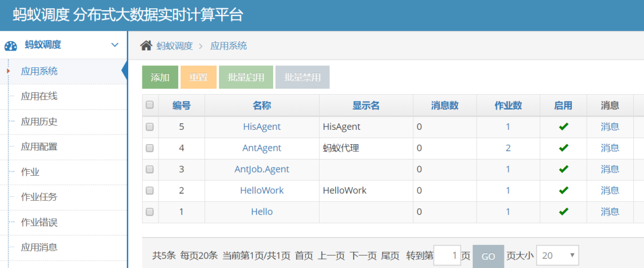644x268 pixels.
Task: Open 应用配置 in the sidebar
Action: tap(39, 147)
